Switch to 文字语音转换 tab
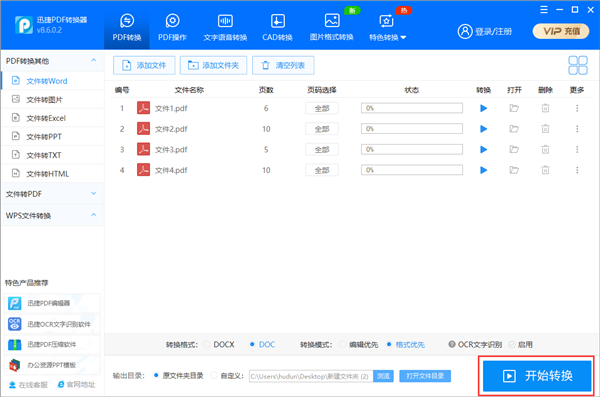The image size is (600, 397). (x=225, y=28)
